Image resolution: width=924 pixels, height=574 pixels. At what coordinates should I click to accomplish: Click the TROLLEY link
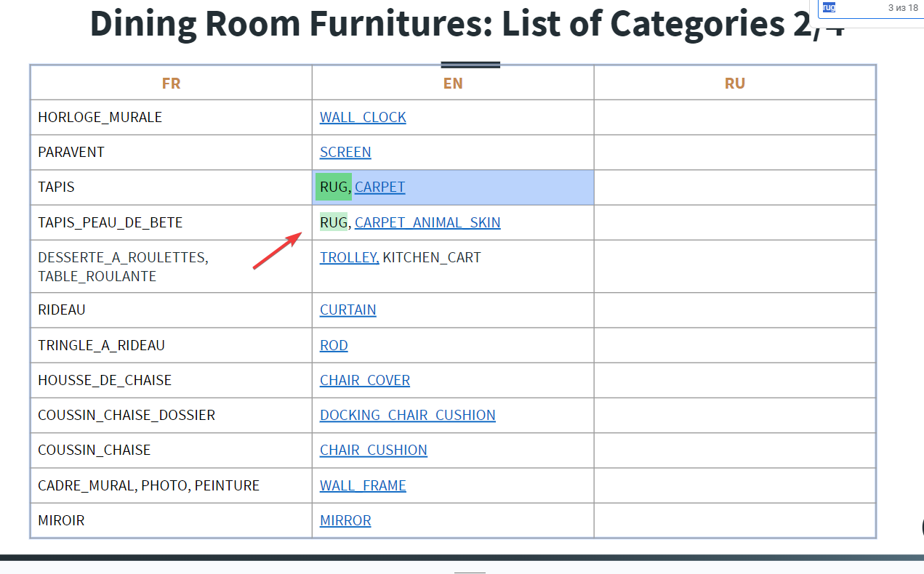349,258
